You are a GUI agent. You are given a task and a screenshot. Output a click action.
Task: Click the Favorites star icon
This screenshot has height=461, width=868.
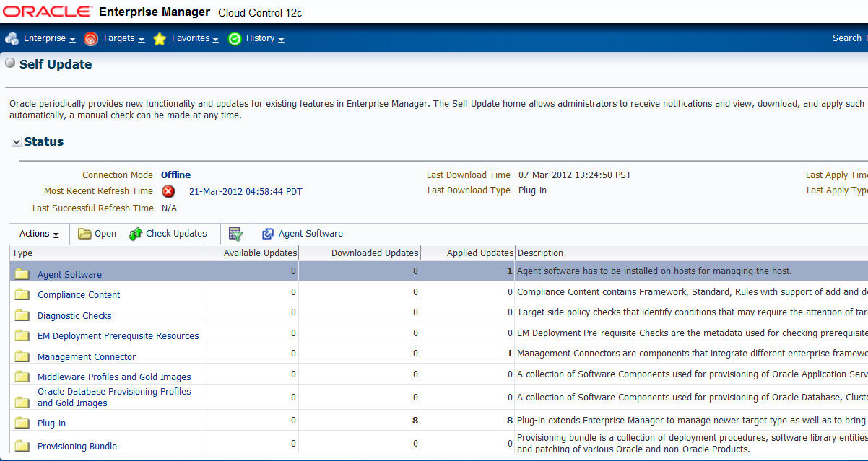tap(160, 39)
